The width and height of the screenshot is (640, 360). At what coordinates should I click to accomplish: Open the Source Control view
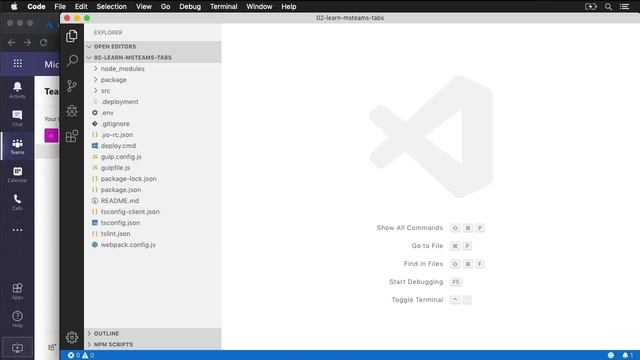point(72,86)
